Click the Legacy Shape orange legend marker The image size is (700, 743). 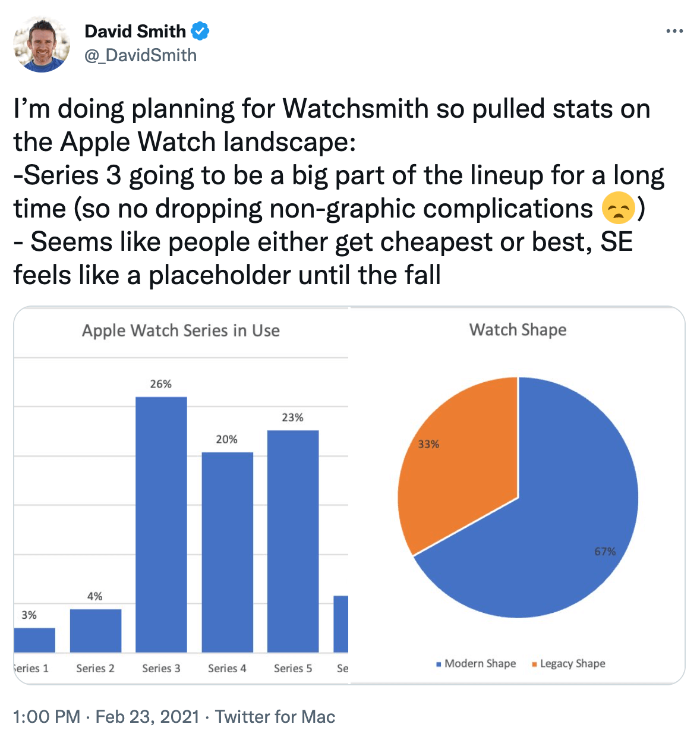click(534, 664)
